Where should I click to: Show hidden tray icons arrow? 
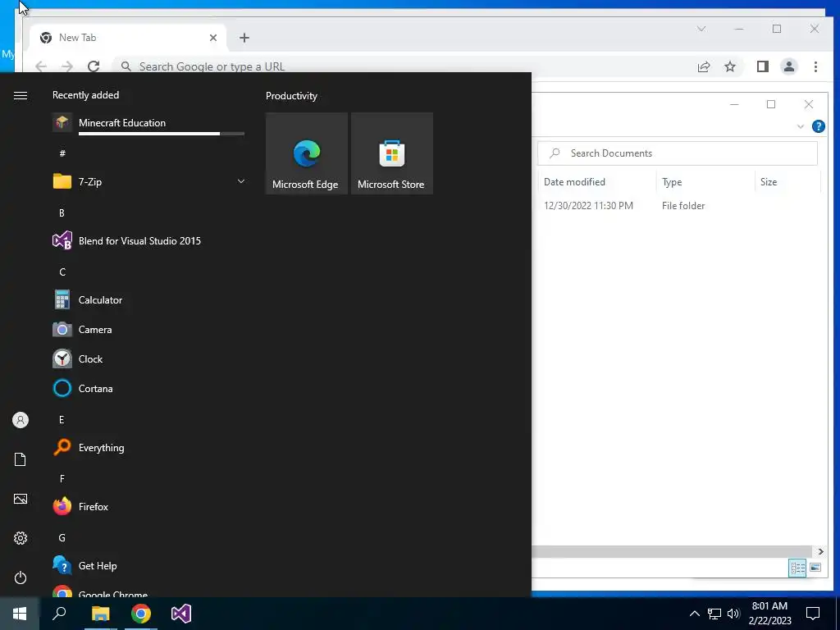tap(694, 614)
